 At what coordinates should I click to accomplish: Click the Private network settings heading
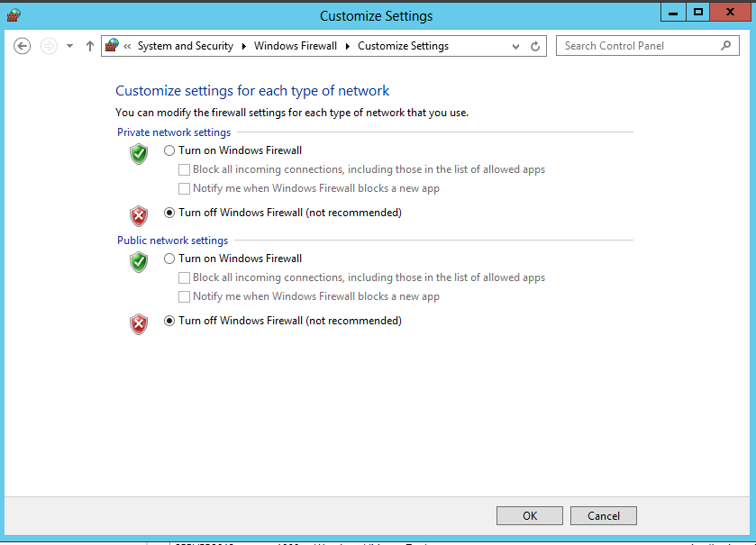(174, 132)
